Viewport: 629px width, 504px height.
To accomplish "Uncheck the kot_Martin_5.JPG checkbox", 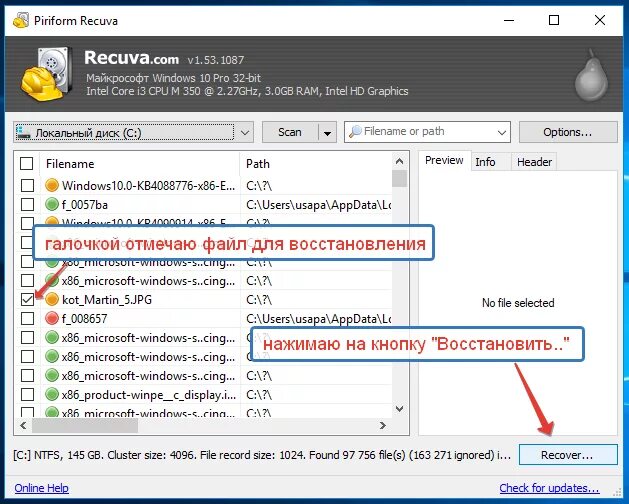I will click(x=27, y=299).
